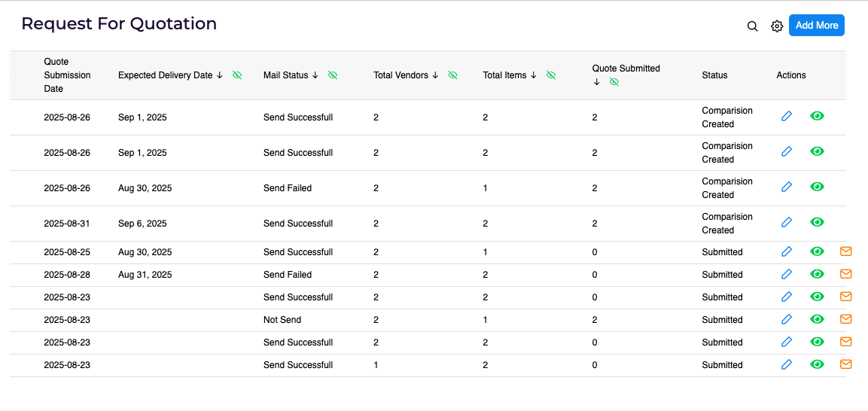Edit the first quotation row in the table
Image resolution: width=868 pixels, height=411 pixels.
(x=787, y=116)
